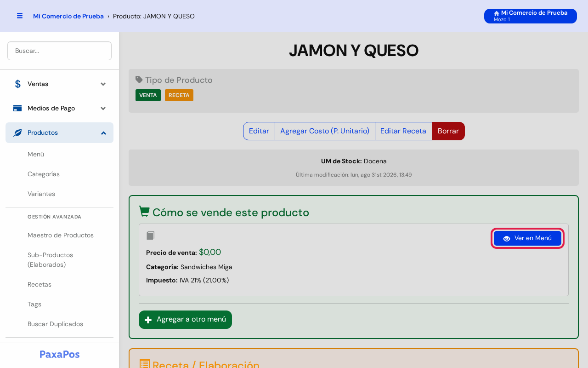Screen dimensions: 588x368
Task: Click the shopping cart icon in sale section
Action: pos(144,212)
